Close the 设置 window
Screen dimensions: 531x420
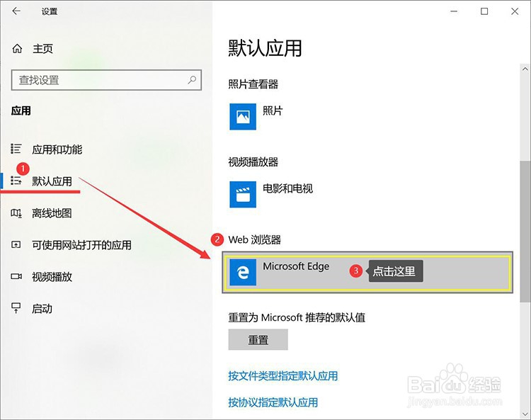click(x=515, y=11)
